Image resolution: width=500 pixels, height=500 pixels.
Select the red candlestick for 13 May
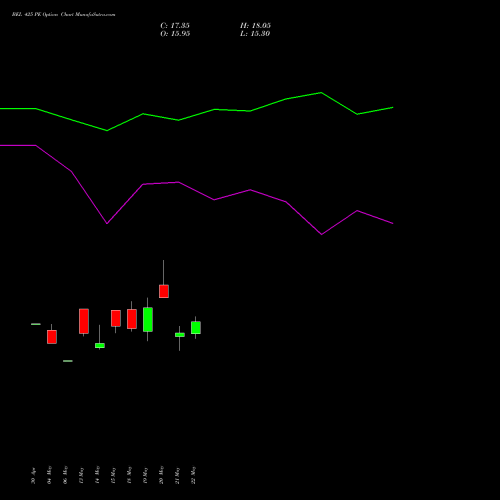[84, 321]
